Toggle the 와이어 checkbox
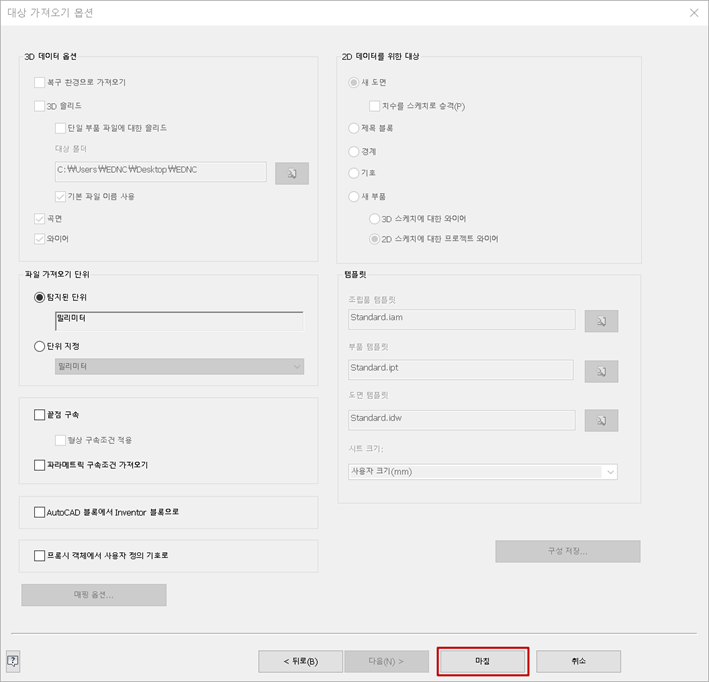 coord(39,239)
